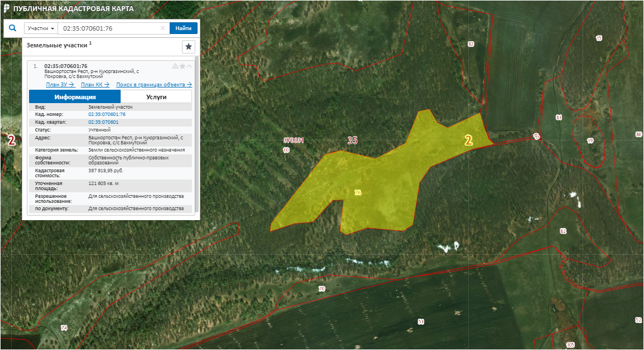Click the Rosreestr logo in header
Screen dimensions: 644x350
[6, 8]
